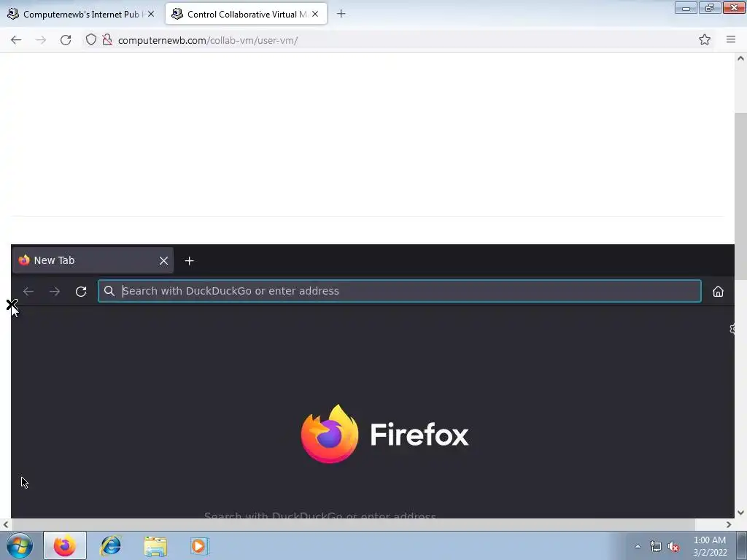The width and height of the screenshot is (747, 560).
Task: Click the horizontal scrollbar thumb
Action: point(353,525)
